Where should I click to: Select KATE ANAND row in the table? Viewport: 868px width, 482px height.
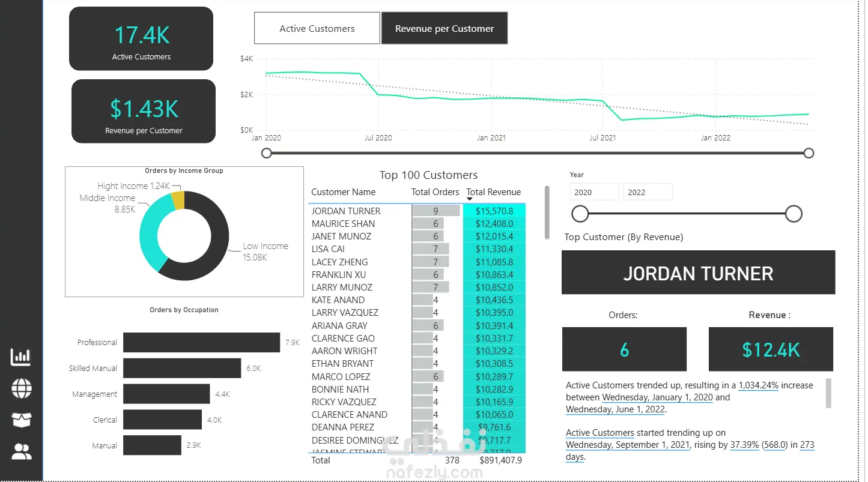click(417, 300)
